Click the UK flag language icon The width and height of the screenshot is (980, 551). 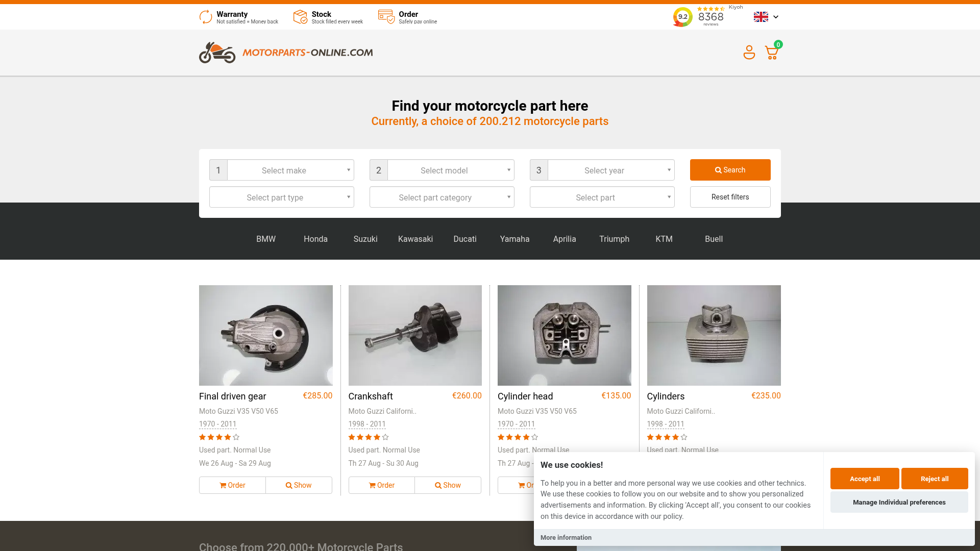pos(761,17)
